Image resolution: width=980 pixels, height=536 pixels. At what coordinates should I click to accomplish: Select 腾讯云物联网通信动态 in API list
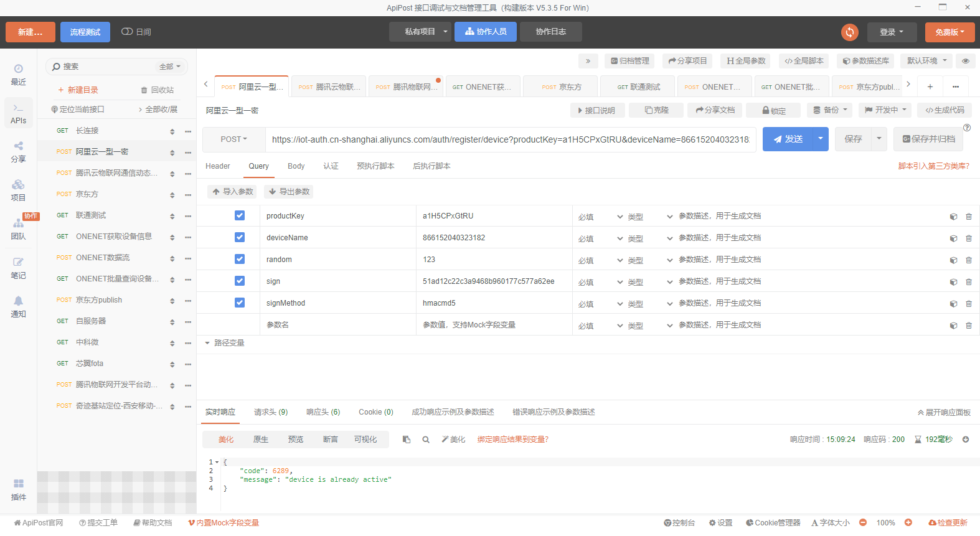pyautogui.click(x=116, y=173)
